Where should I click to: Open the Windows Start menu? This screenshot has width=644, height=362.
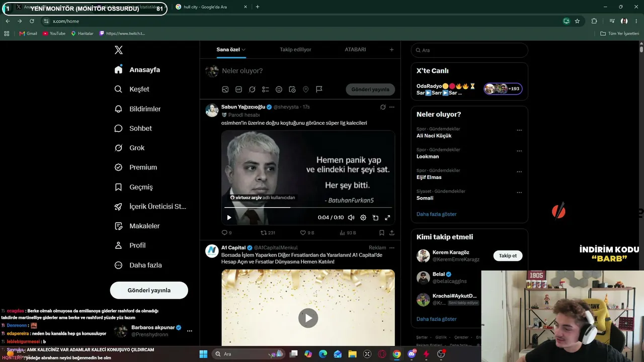coord(203,354)
